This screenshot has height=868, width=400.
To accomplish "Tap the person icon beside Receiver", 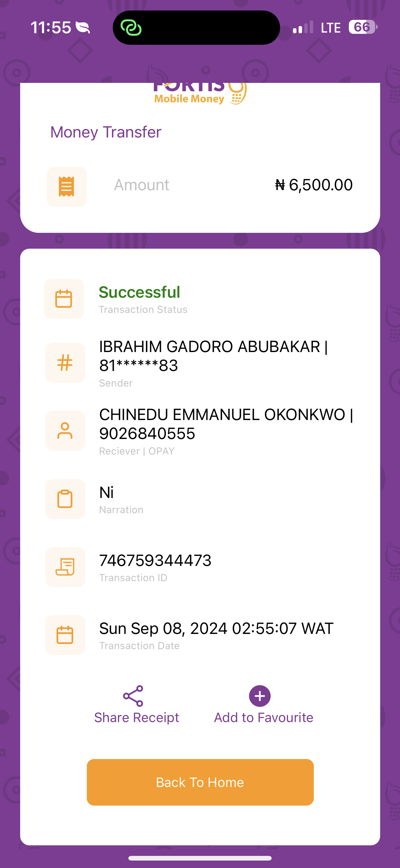I will (x=65, y=431).
